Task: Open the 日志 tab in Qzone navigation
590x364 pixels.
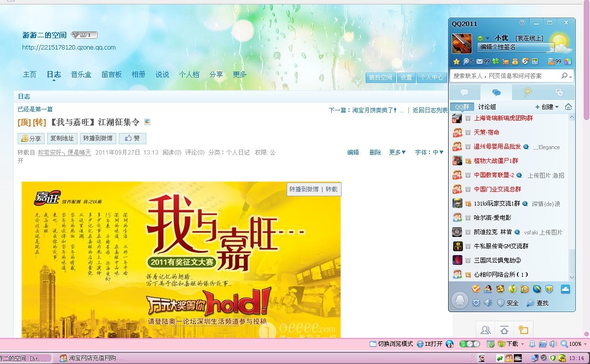Action: (x=54, y=75)
